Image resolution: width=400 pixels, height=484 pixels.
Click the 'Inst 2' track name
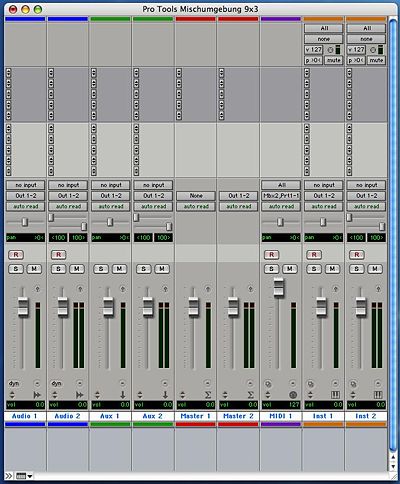[x=366, y=416]
